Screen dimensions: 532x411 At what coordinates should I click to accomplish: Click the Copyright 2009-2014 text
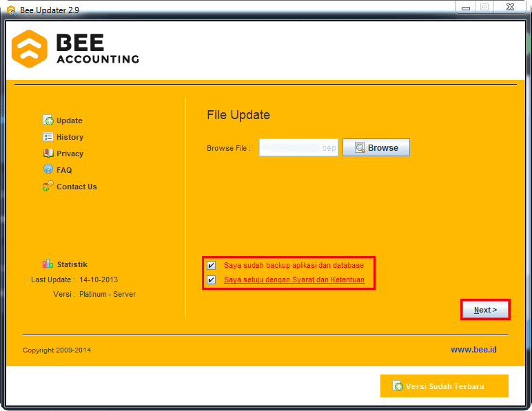[57, 350]
